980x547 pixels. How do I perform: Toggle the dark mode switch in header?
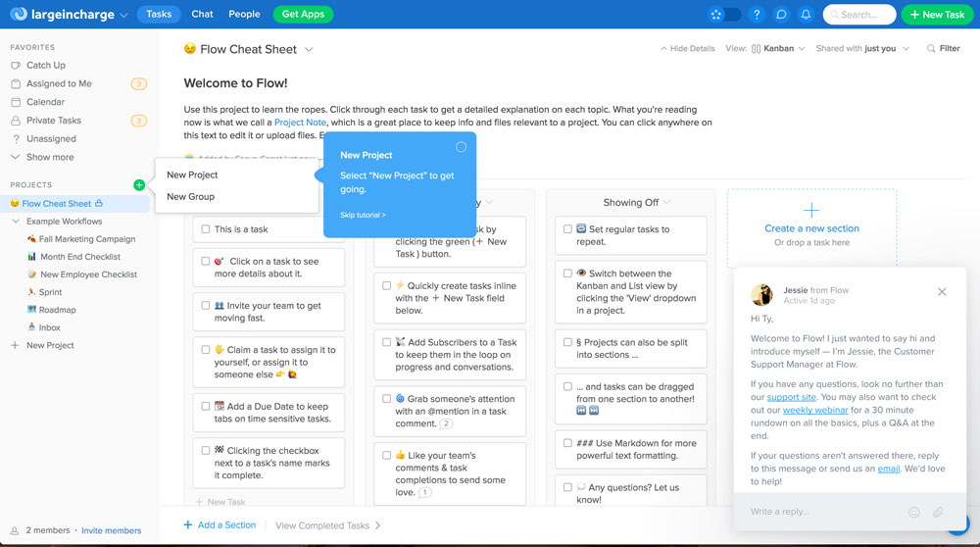(724, 15)
